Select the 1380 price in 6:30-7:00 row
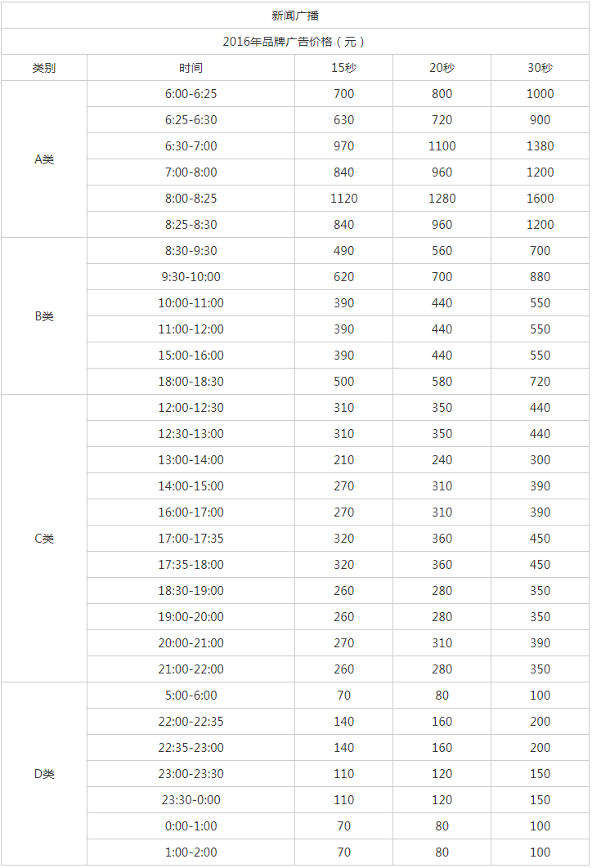This screenshot has width=592, height=868. (x=540, y=146)
